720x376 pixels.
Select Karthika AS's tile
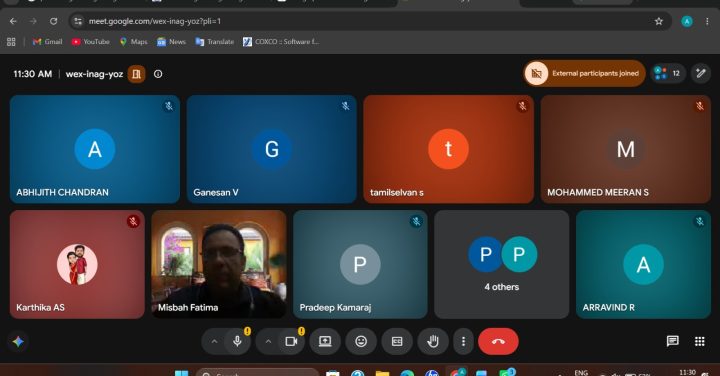77,264
